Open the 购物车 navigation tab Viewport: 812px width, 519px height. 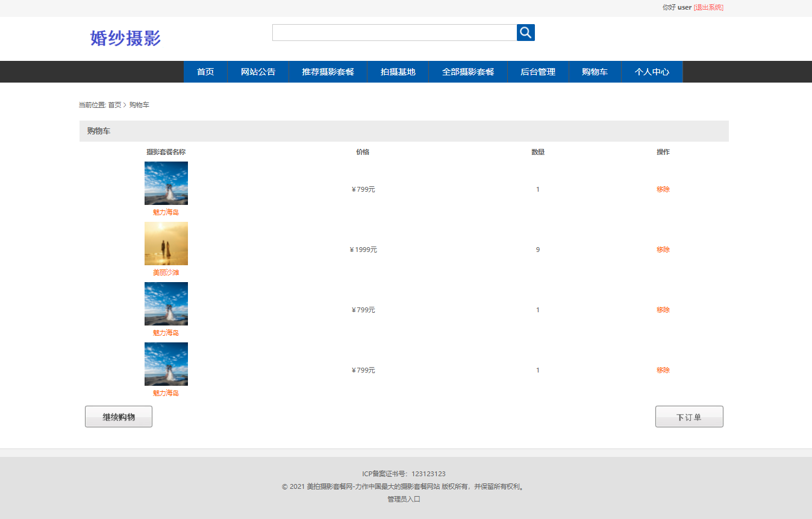point(595,71)
